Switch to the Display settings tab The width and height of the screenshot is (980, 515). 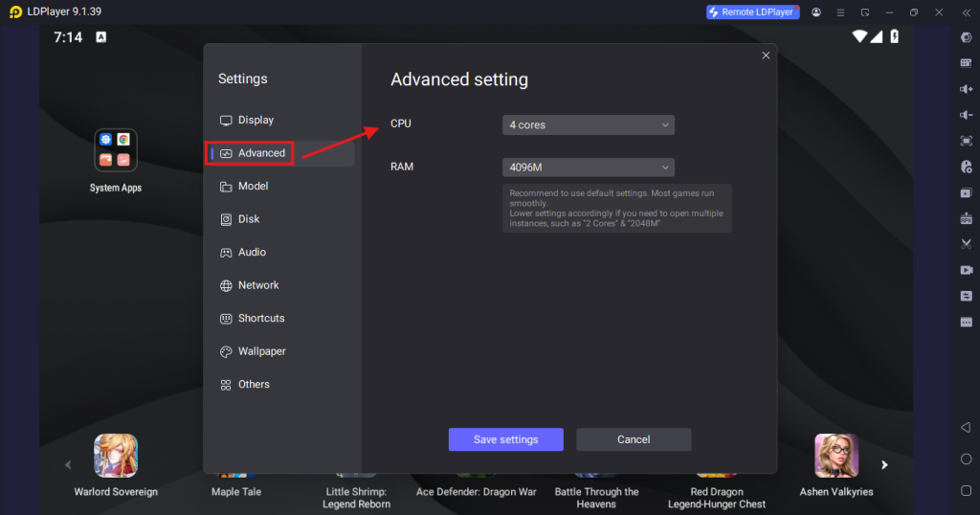(256, 121)
